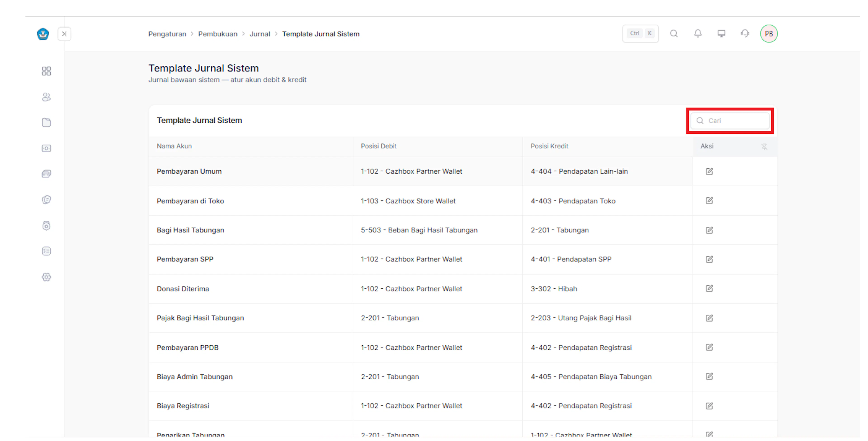Open the checklist icon in the sidebar
868x441 pixels.
coord(47,251)
